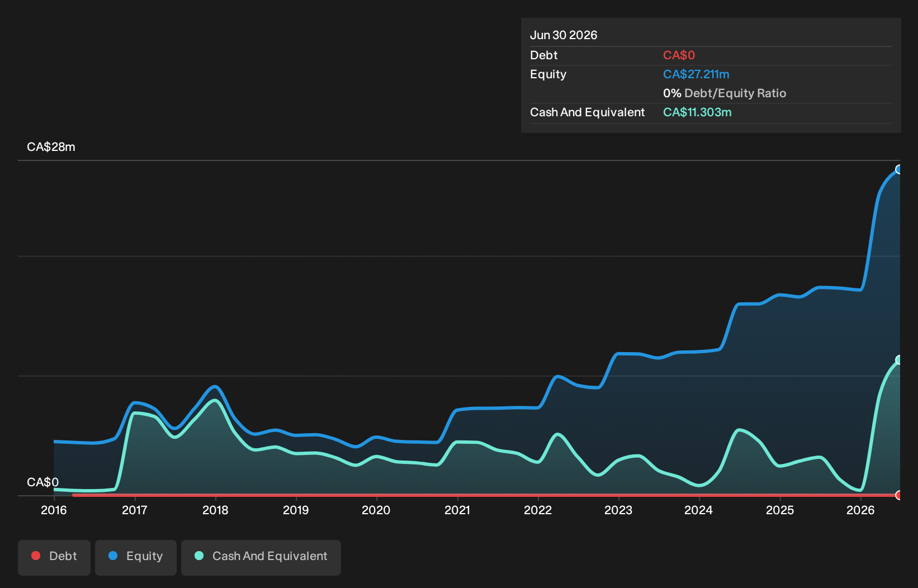Click the 0% Debt/Equity Ratio text
Image resolution: width=918 pixels, height=588 pixels.
tap(725, 93)
